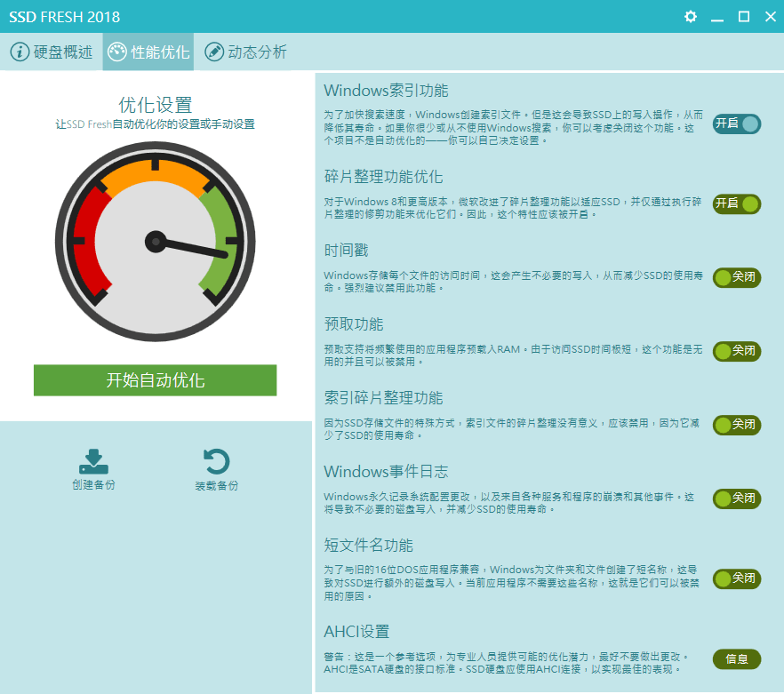Toggle the Windows事件日志 switch
784x694 pixels.
click(737, 499)
